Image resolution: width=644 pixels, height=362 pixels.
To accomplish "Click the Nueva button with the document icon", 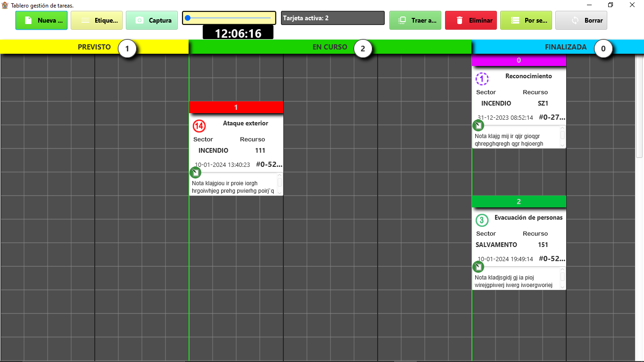I will click(x=41, y=20).
